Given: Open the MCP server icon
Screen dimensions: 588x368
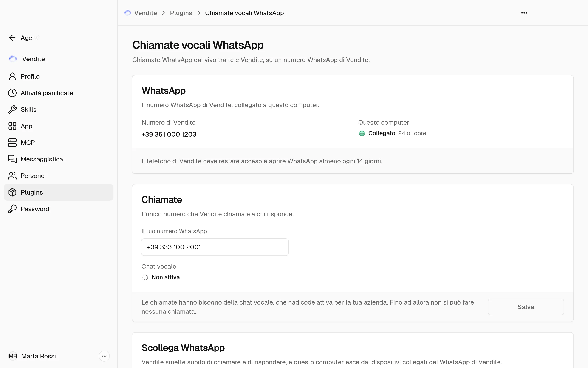Looking at the screenshot, I should click(x=12, y=143).
